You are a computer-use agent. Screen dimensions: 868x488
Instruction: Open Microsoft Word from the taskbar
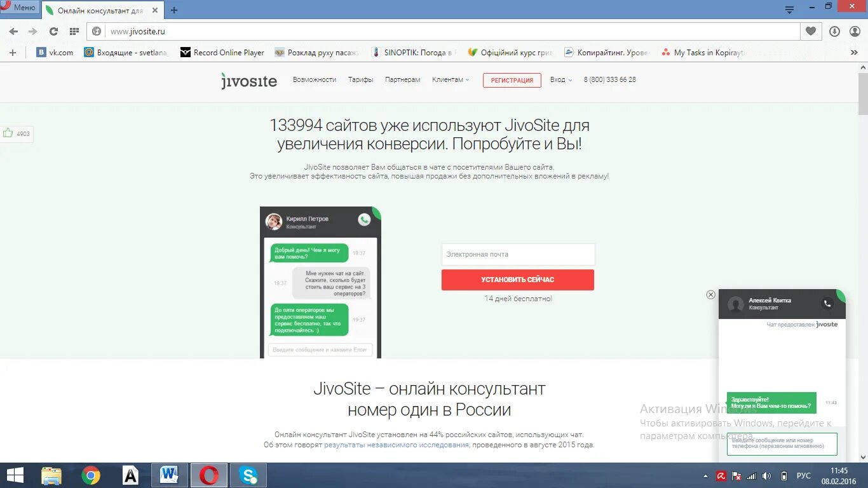tap(169, 475)
